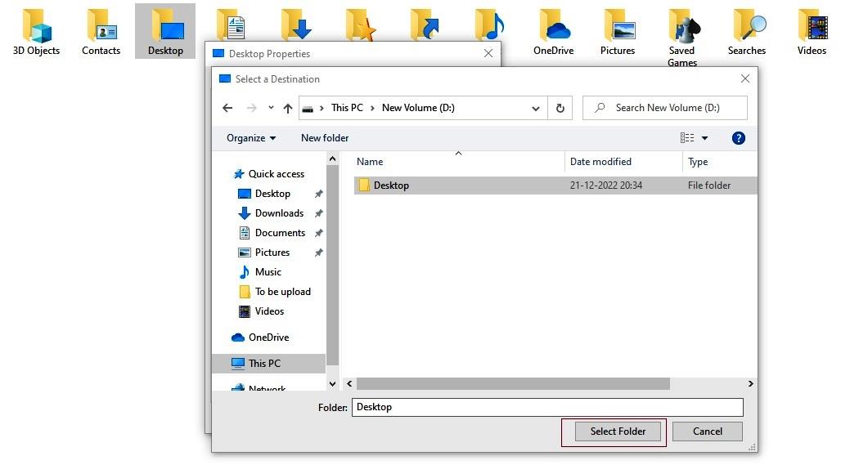The image size is (868, 465).
Task: Click the Downloads folder icon with the blue arrow
Action: [295, 25]
